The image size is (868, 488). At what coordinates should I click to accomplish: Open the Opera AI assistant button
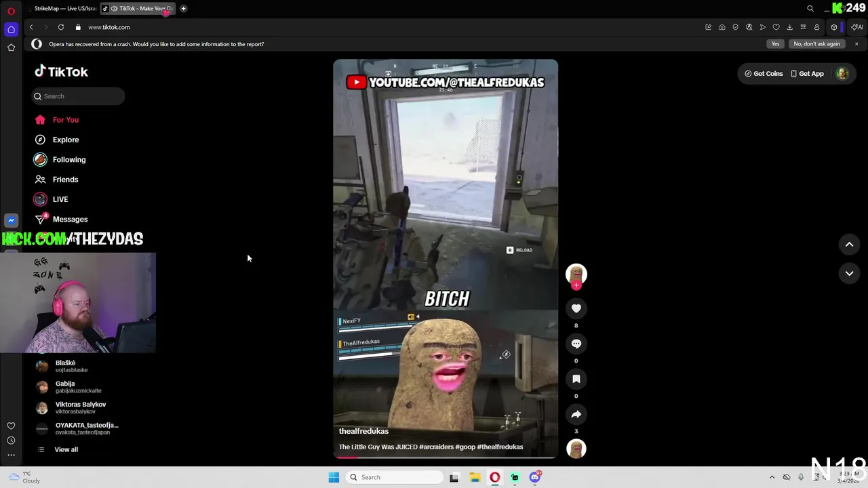point(857,27)
